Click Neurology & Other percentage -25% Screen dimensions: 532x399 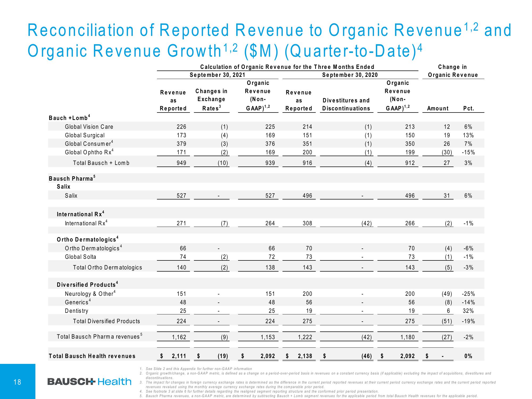(468, 294)
